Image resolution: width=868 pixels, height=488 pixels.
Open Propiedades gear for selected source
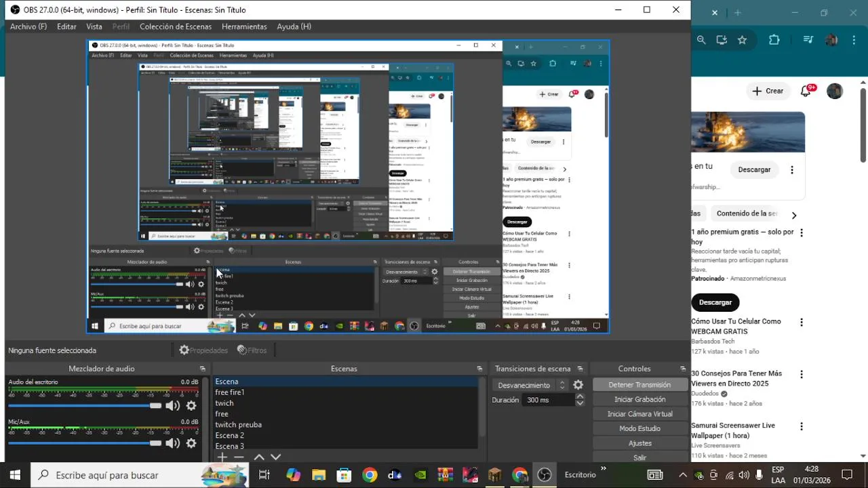coord(203,350)
